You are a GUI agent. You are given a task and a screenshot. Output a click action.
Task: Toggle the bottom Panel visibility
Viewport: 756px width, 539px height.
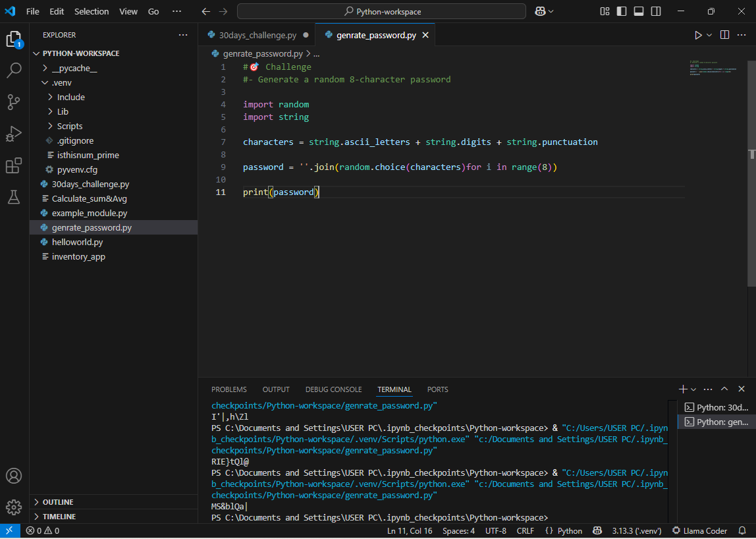(x=639, y=11)
